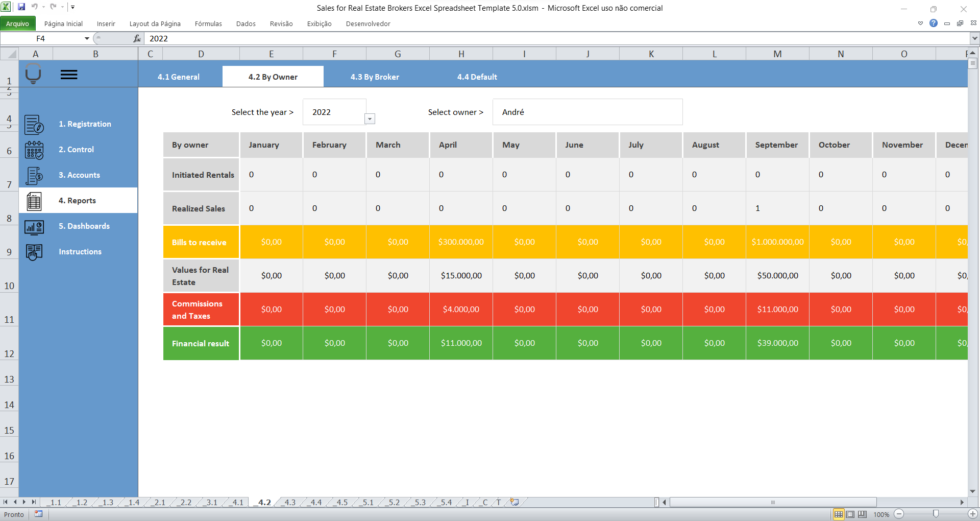Open the Accounts section via its icon
Image resolution: width=980 pixels, height=521 pixels.
click(x=34, y=175)
